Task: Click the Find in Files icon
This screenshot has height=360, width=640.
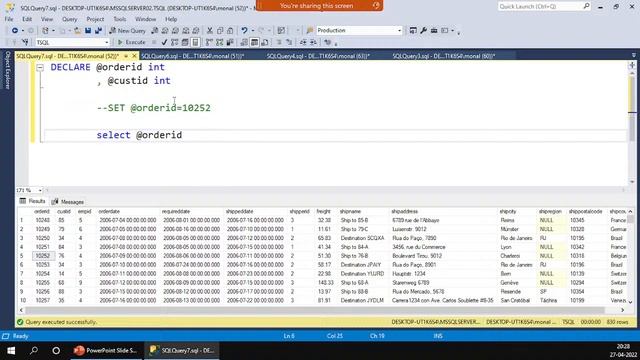Action: (x=310, y=31)
